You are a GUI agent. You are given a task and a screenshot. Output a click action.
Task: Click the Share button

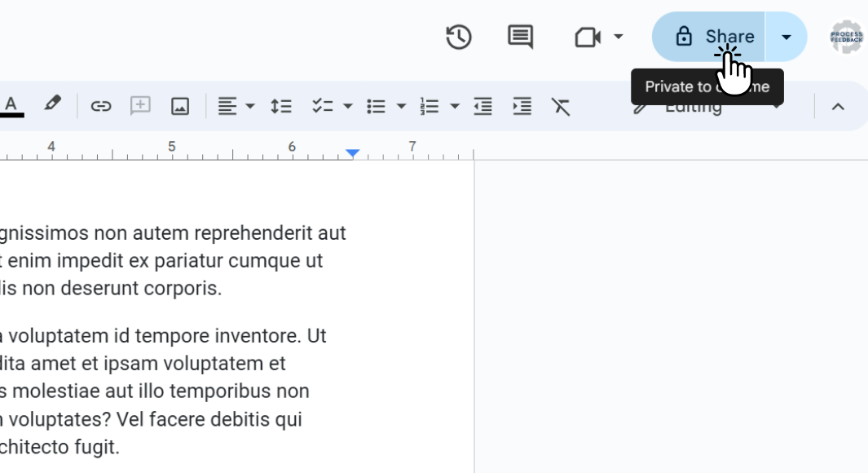pos(709,37)
